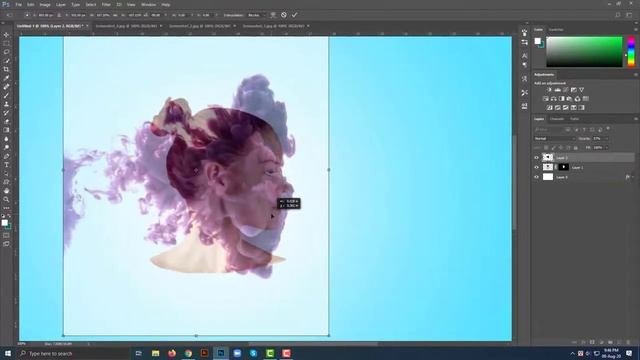Add a Hue/Saturation adjustment
The height and width of the screenshot is (360, 640).
546,99
